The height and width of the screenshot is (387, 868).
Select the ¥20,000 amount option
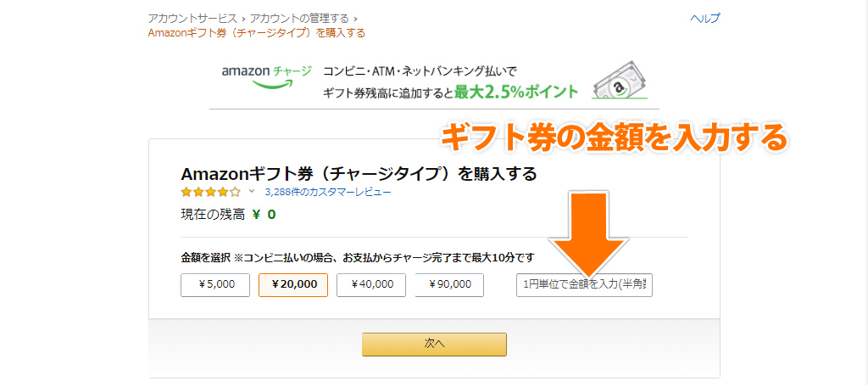(293, 285)
